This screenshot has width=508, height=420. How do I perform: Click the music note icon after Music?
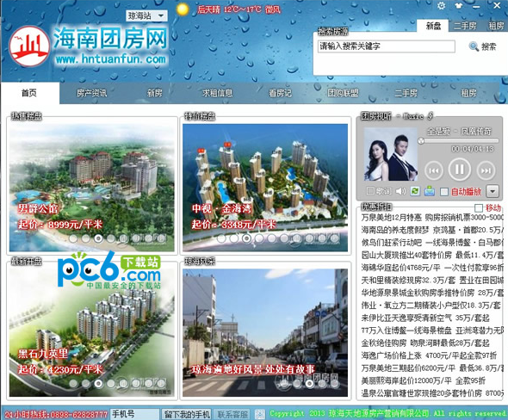[x=430, y=115]
